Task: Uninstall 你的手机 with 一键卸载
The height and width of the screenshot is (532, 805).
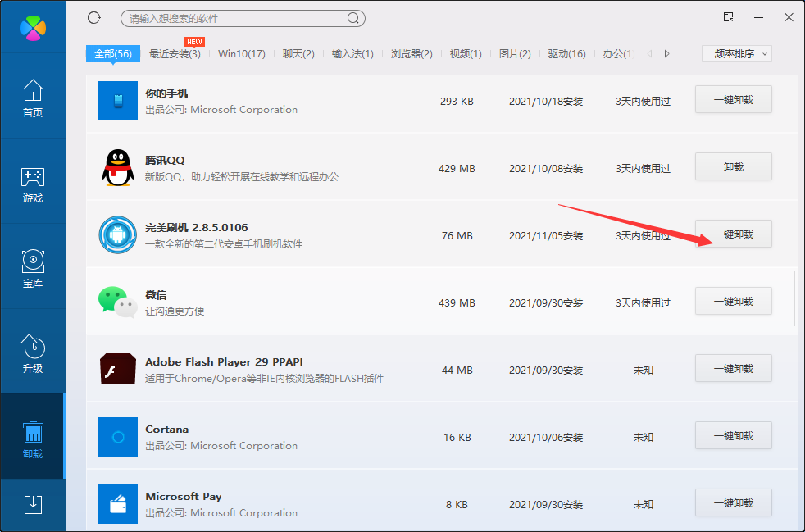Action: (734, 100)
